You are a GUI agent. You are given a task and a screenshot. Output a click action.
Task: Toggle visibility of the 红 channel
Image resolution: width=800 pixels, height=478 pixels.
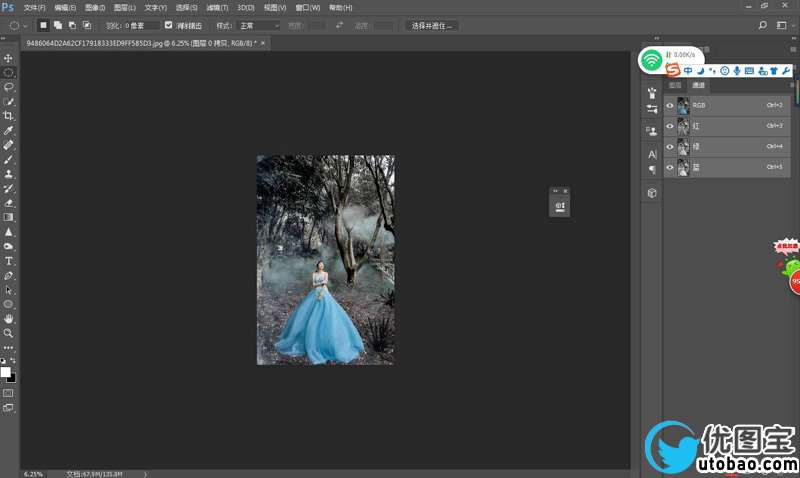[x=670, y=126]
